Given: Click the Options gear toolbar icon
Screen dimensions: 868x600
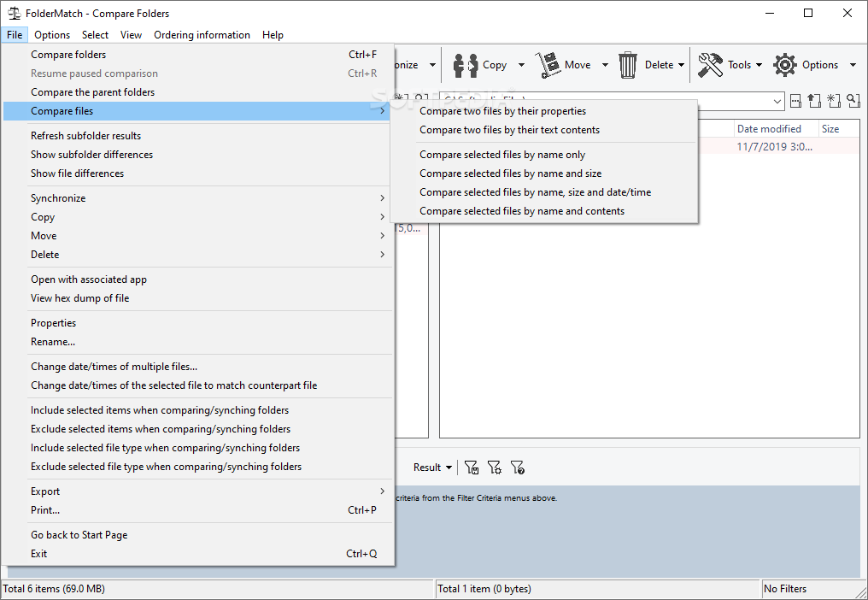Looking at the screenshot, I should [785, 65].
